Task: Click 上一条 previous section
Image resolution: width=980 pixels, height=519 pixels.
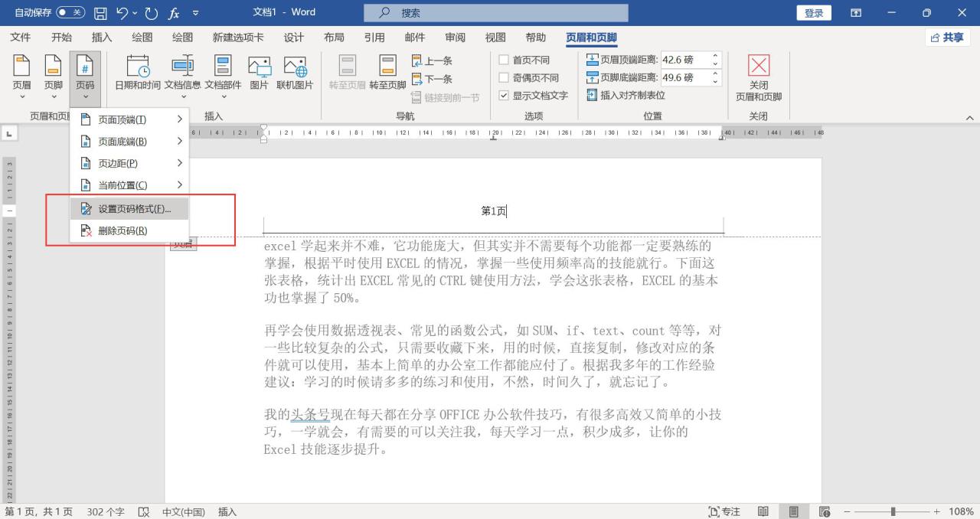Action: [x=433, y=60]
